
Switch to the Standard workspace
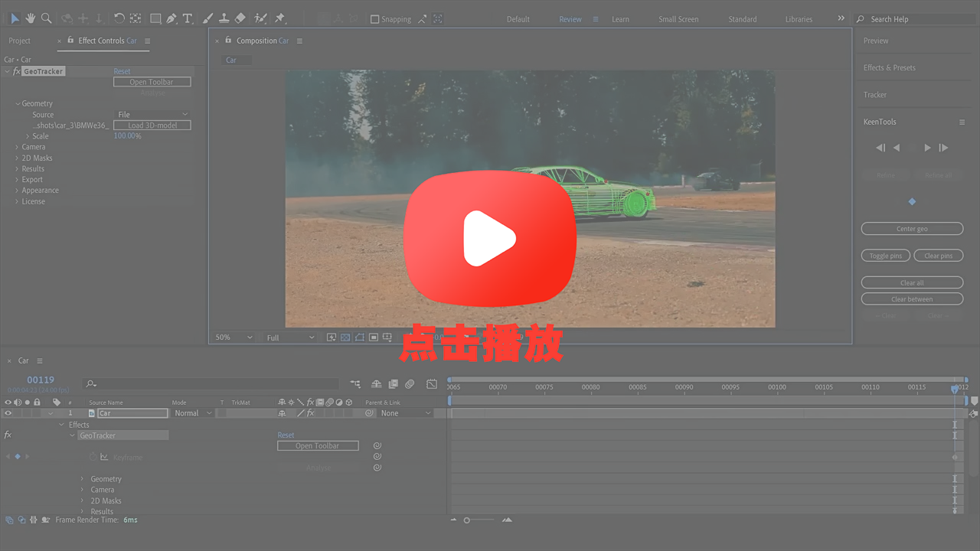tap(743, 19)
